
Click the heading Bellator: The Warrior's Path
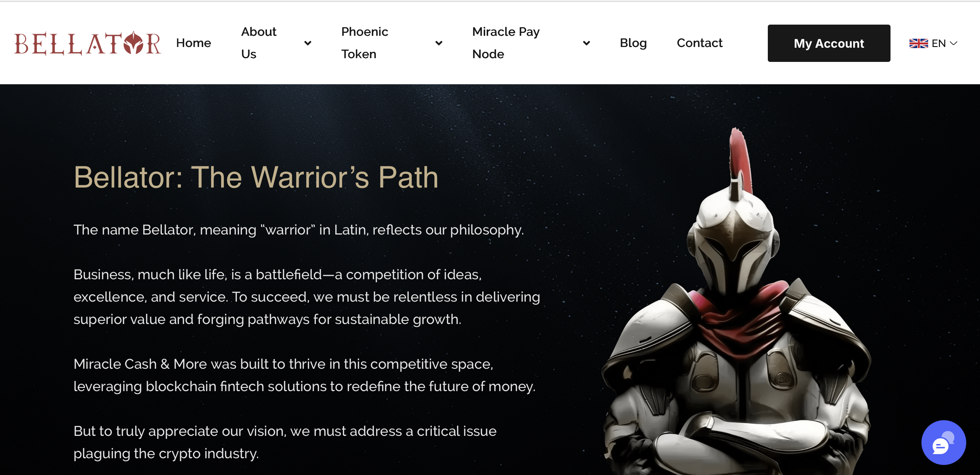[x=256, y=177]
